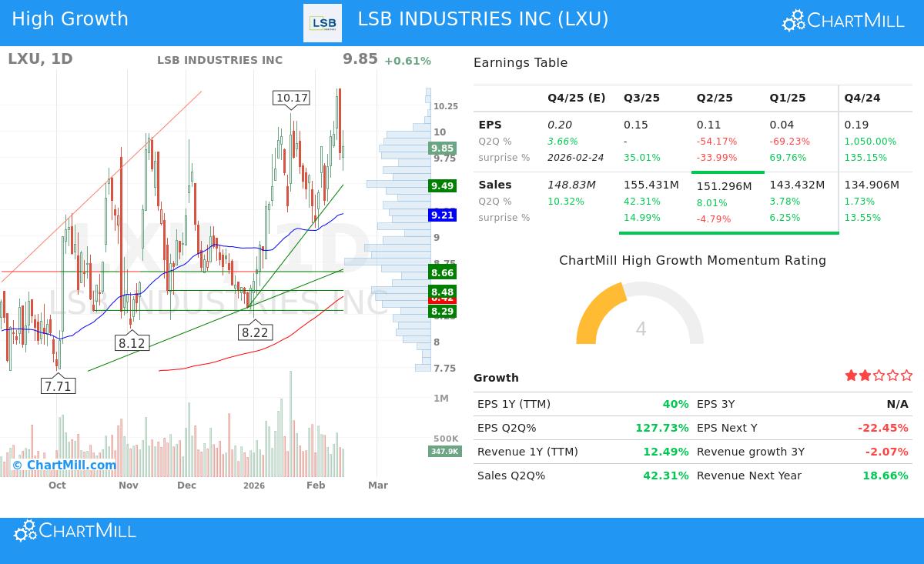
Task: Click the blue 9.21 price label on axis
Action: [440, 215]
